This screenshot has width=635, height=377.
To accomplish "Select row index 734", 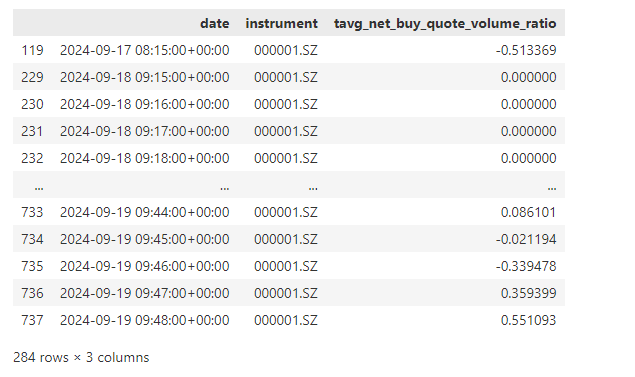I will [x=32, y=239].
